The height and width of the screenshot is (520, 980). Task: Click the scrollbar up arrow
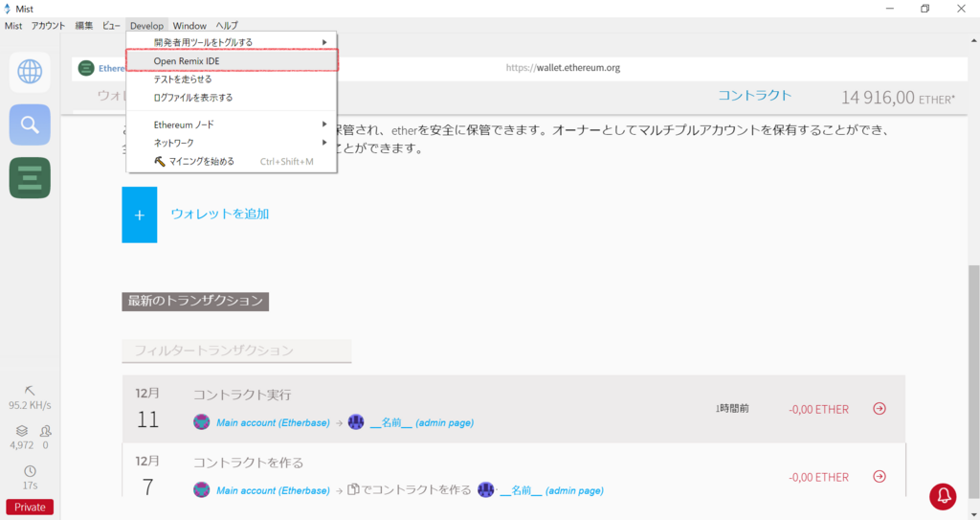(973, 40)
